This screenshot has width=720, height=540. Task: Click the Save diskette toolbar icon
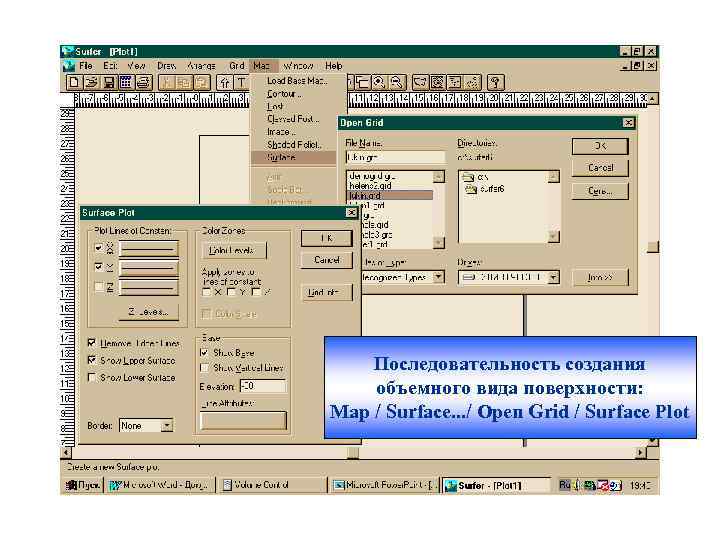109,83
